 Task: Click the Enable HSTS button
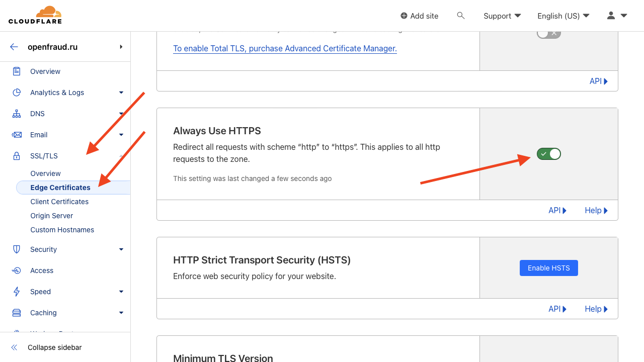(x=549, y=268)
